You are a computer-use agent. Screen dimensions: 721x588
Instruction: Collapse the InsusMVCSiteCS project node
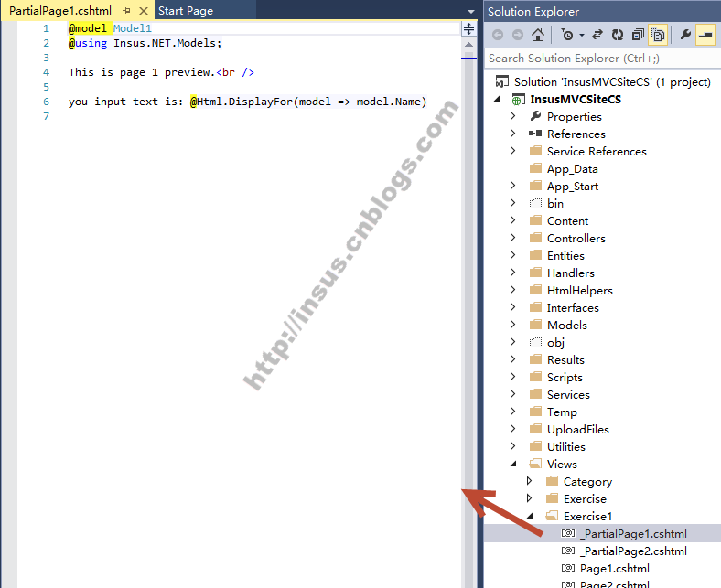tap(498, 100)
